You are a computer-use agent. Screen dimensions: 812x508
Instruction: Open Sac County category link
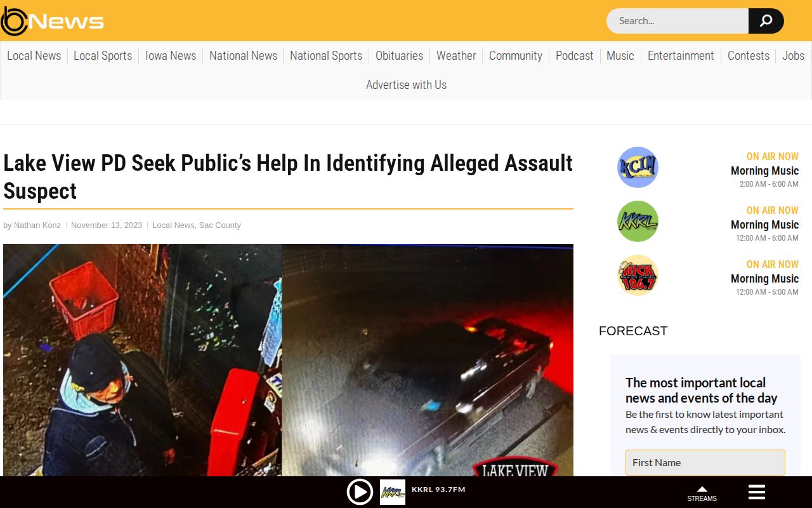click(x=220, y=225)
